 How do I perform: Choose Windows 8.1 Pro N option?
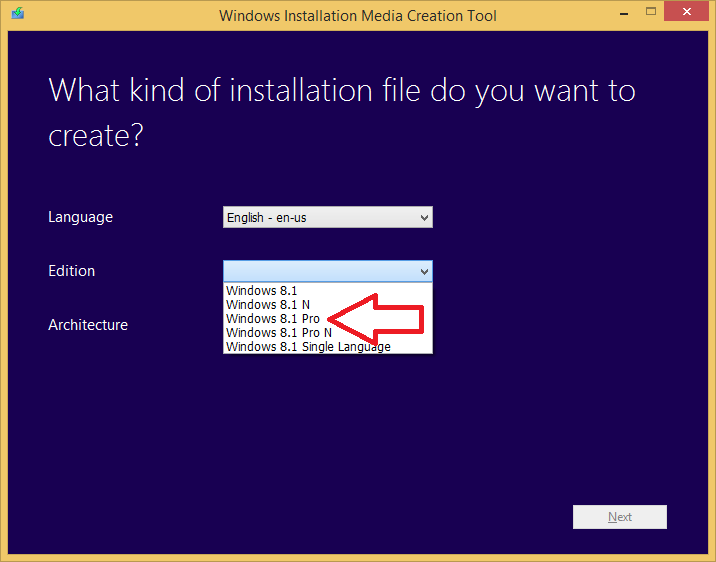pos(327,333)
